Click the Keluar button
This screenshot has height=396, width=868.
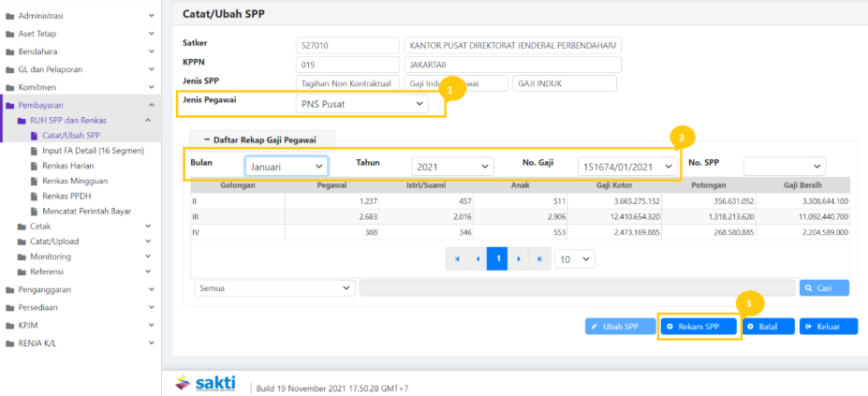[x=828, y=327]
